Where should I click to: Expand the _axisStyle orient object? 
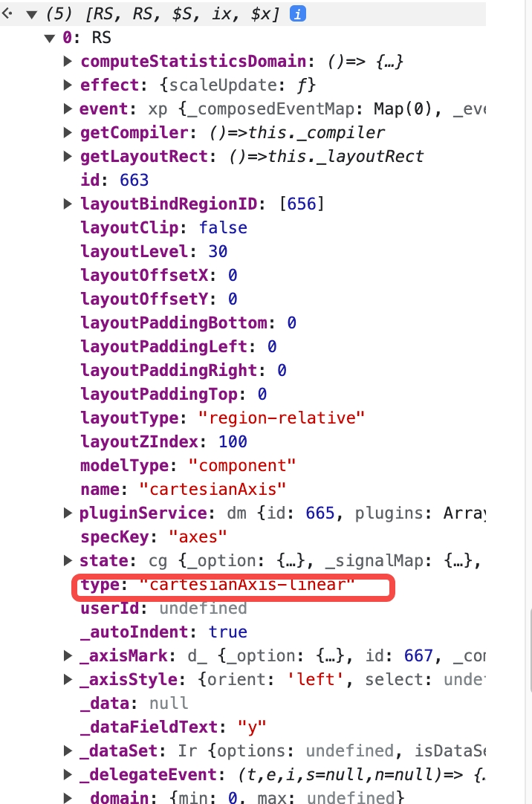click(x=68, y=679)
